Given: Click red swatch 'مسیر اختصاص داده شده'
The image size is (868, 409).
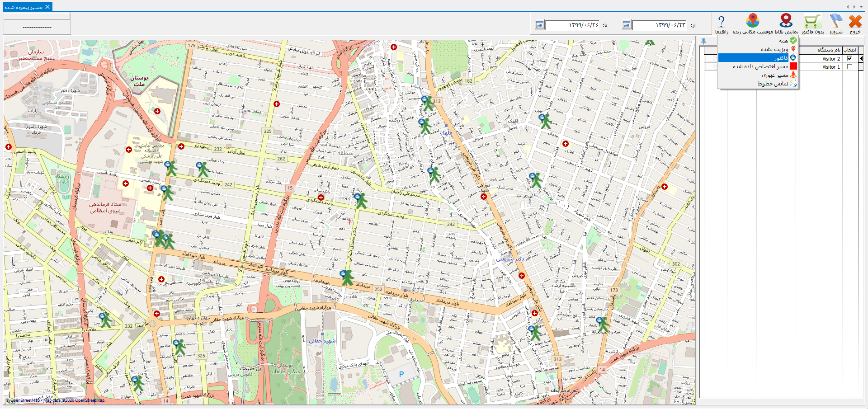Looking at the screenshot, I should 793,66.
